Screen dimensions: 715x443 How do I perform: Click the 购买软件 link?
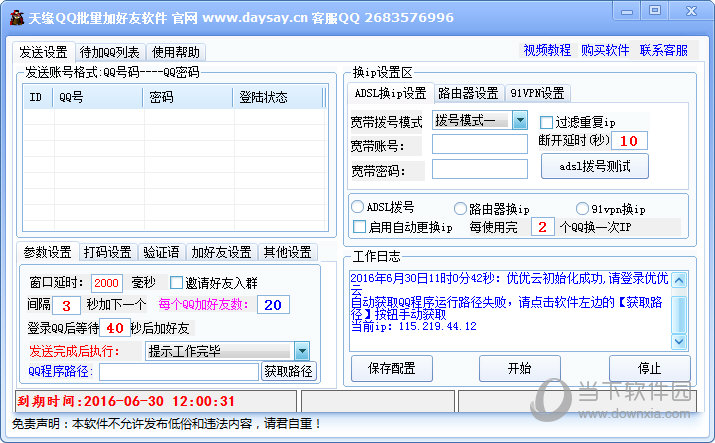[x=605, y=50]
